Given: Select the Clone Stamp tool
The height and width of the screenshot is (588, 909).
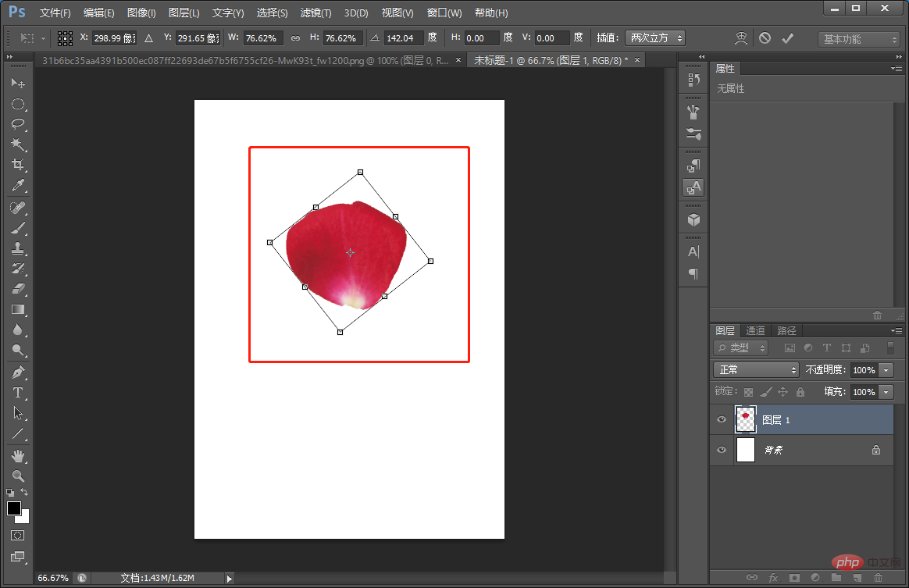Looking at the screenshot, I should click(x=18, y=248).
